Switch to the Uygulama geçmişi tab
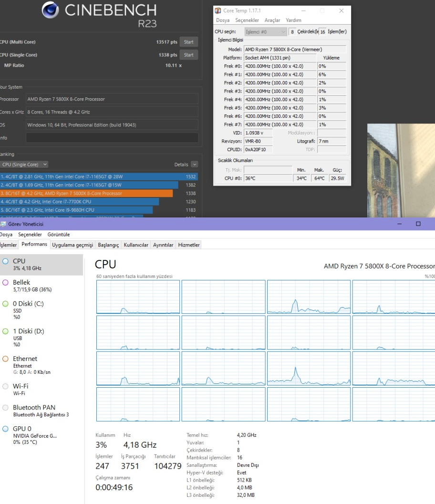 [x=72, y=245]
